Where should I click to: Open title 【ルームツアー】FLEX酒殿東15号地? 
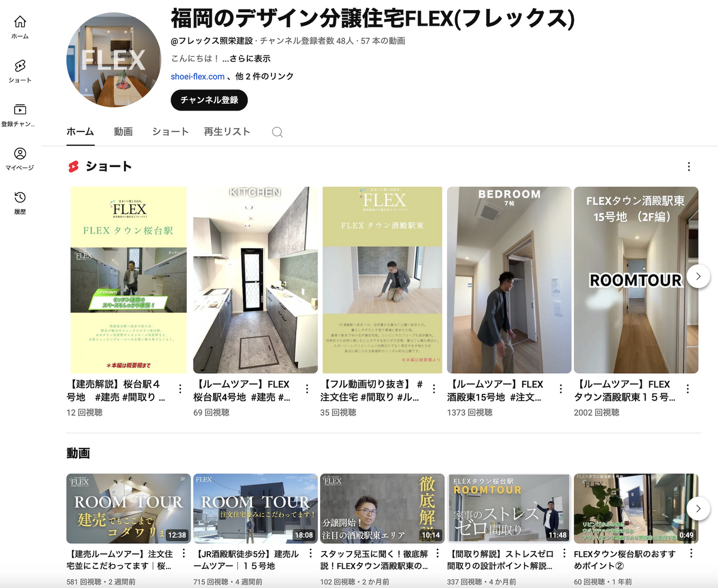(495, 391)
